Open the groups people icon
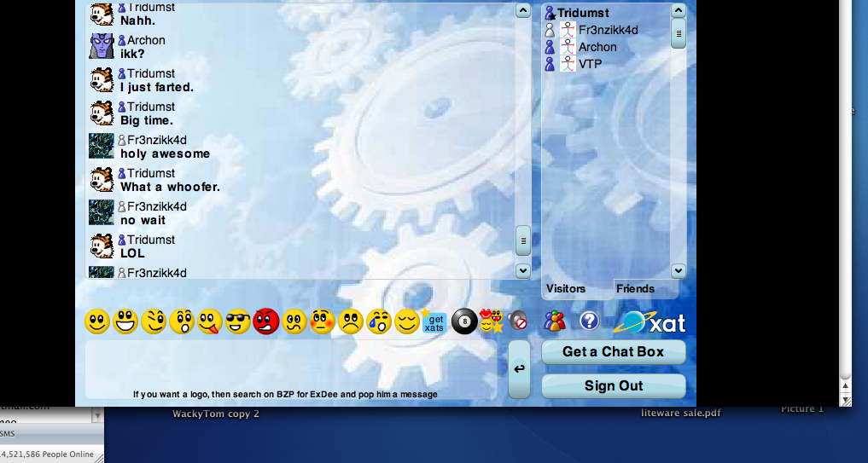 [x=555, y=321]
